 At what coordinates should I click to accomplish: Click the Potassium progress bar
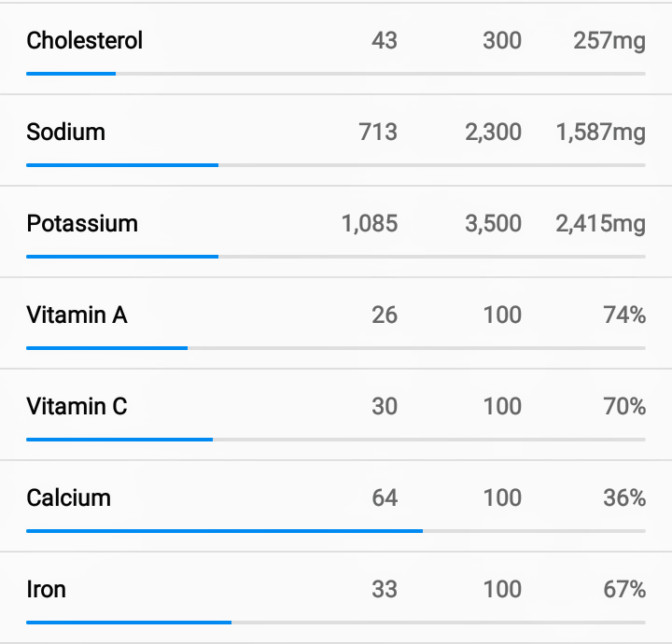coord(336,257)
